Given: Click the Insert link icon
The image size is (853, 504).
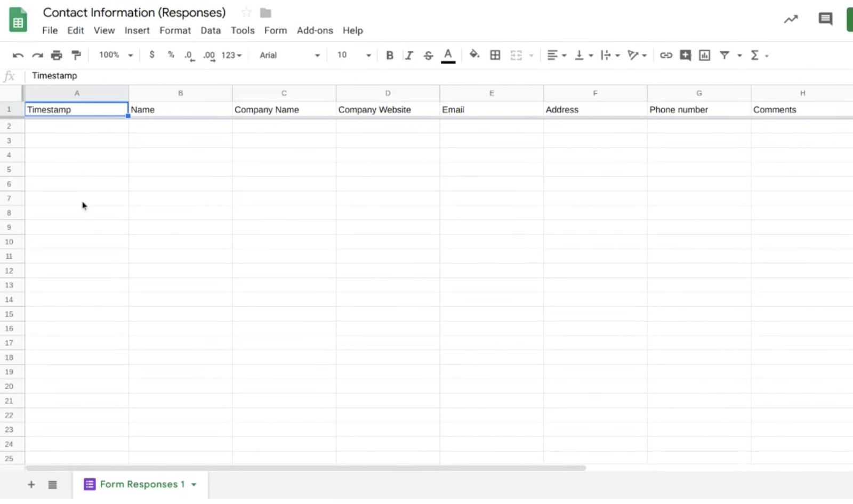Looking at the screenshot, I should click(x=666, y=55).
